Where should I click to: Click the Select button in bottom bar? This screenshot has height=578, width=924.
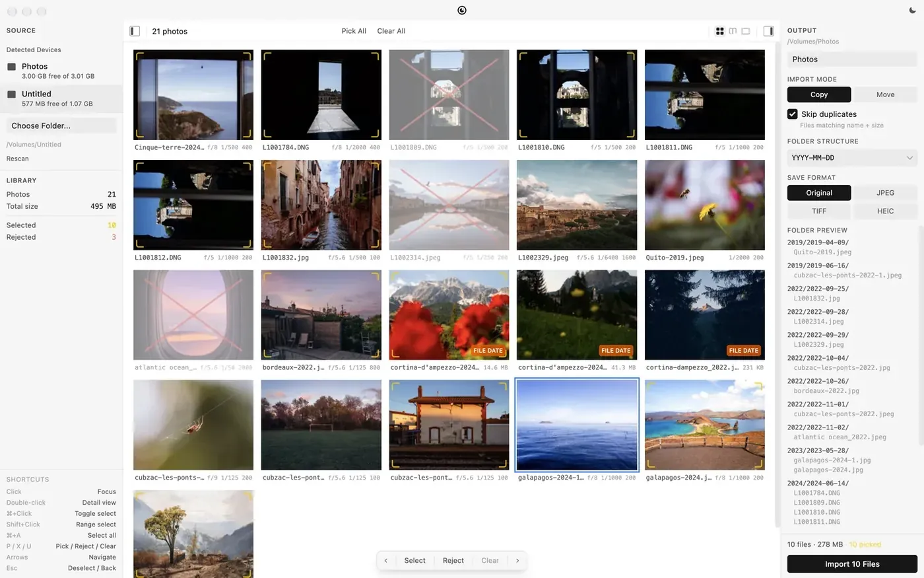pos(415,561)
